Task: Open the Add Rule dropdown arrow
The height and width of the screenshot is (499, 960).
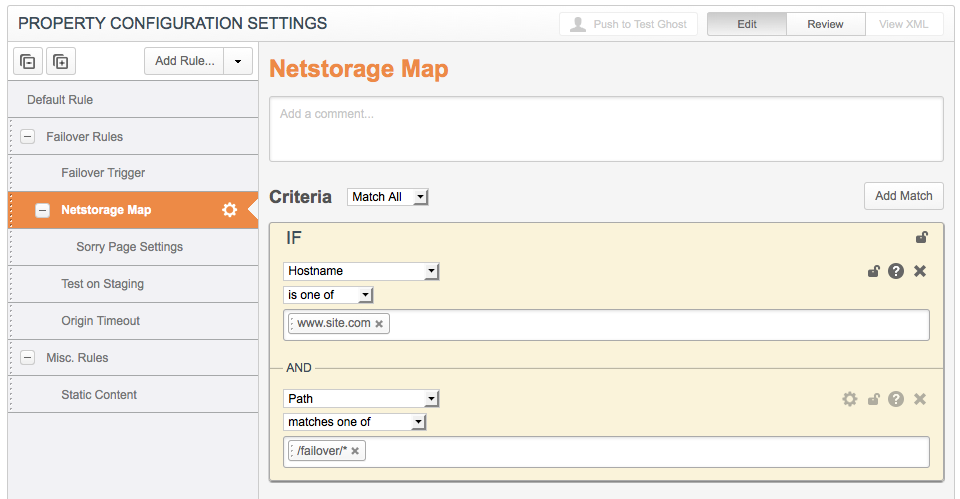Action: pyautogui.click(x=237, y=61)
